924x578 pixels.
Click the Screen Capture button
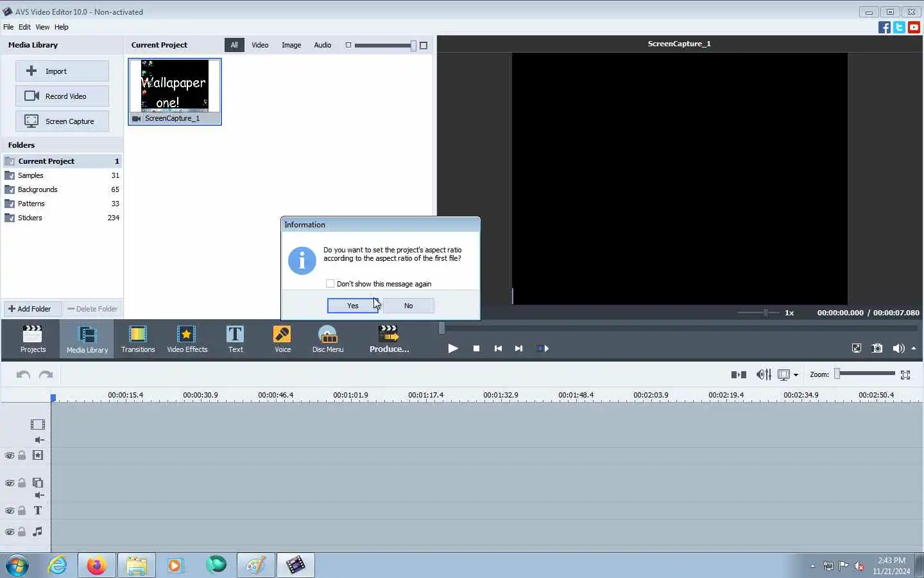[62, 121]
